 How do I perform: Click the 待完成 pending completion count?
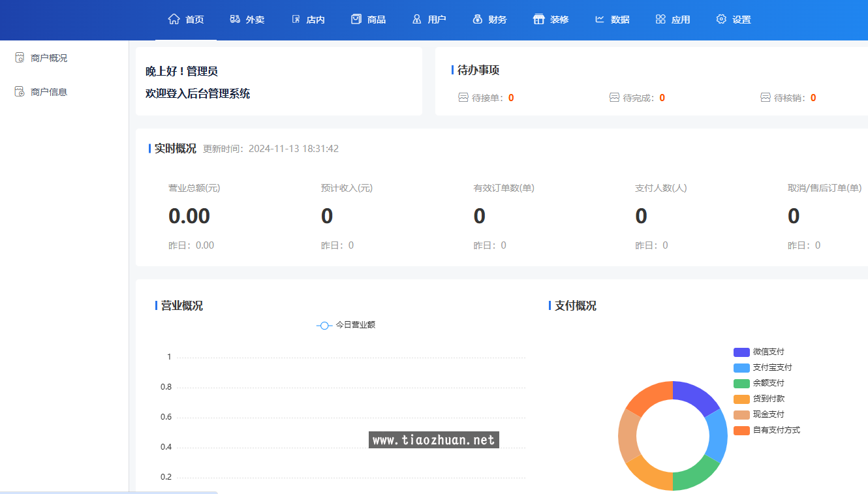click(662, 98)
